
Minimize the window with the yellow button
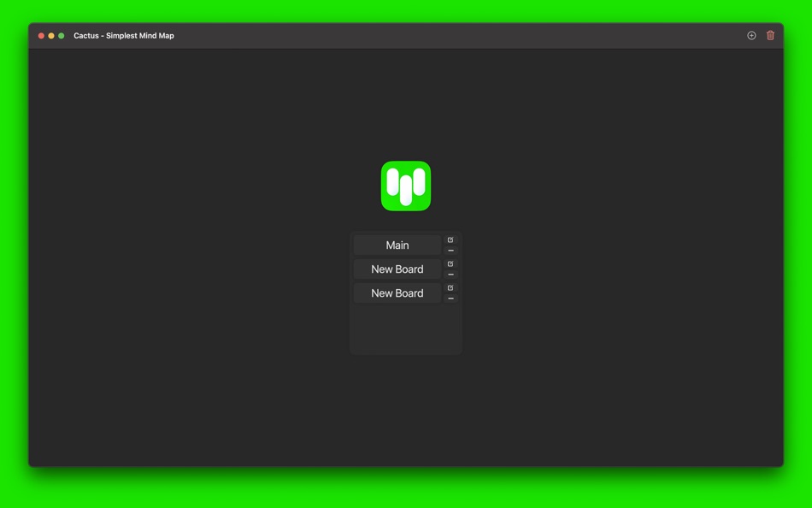point(51,36)
